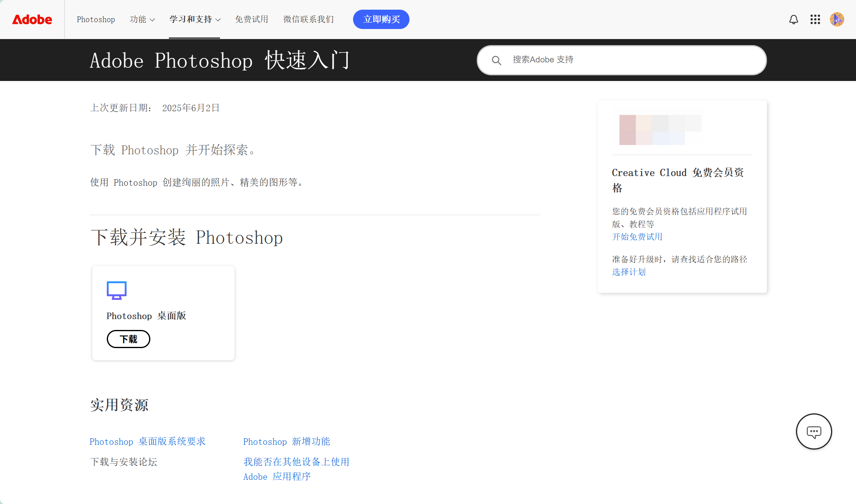Open the Photoshop nav menu item
Image resolution: width=856 pixels, height=504 pixels.
pos(96,19)
